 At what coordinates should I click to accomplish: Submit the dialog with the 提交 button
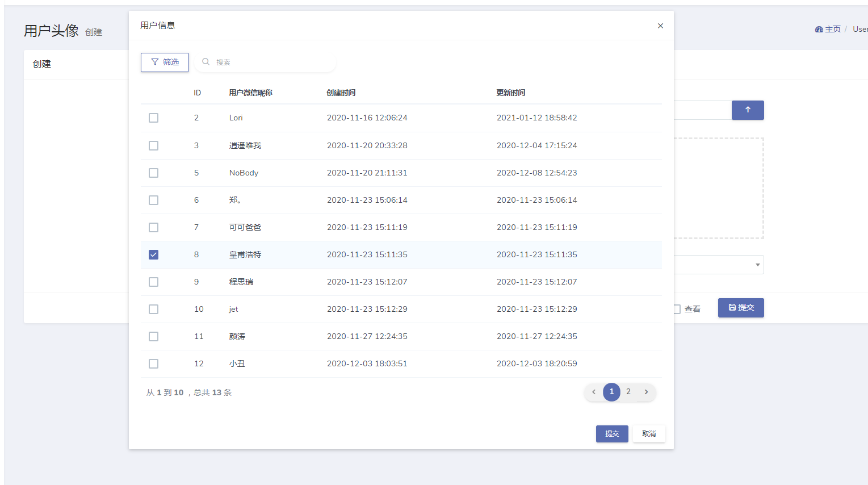click(x=612, y=433)
